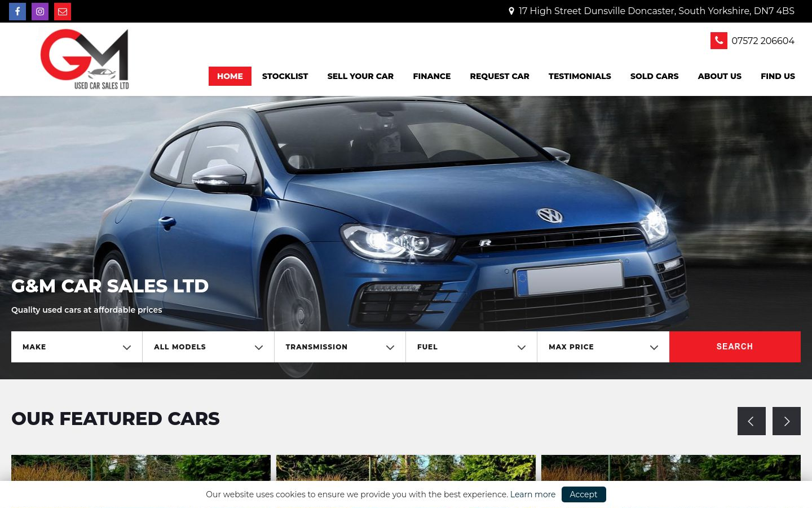Open the Facebook page icon
This screenshot has width=812, height=508.
point(17,11)
